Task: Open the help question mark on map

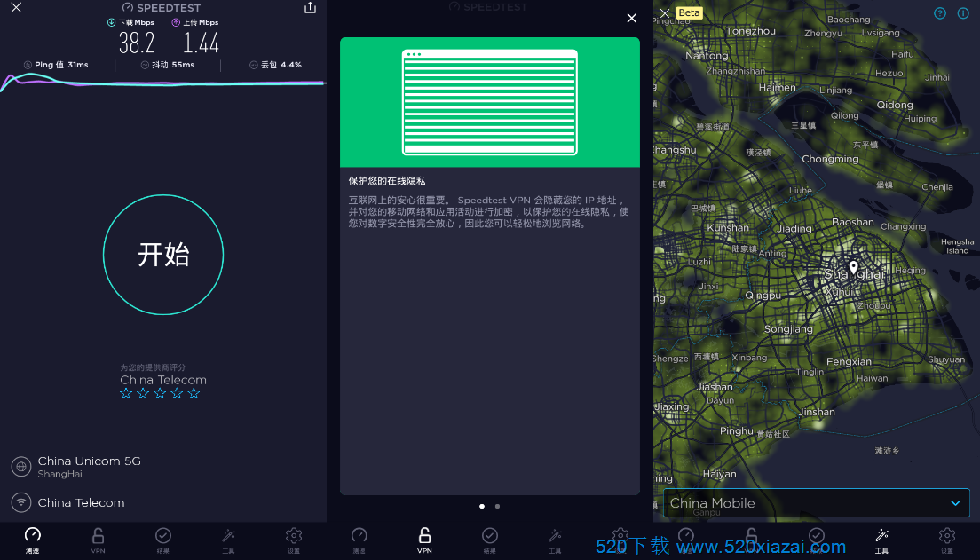Action: (940, 13)
